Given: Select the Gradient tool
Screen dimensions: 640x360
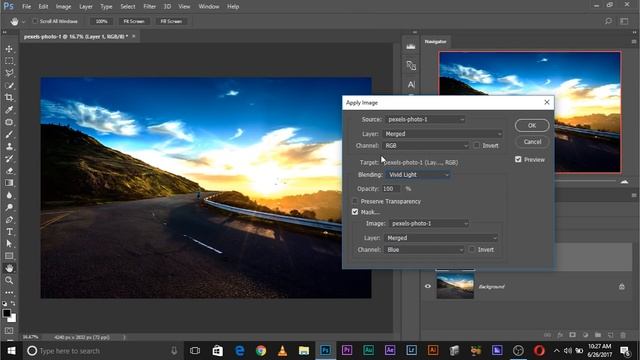Looking at the screenshot, I should 9,183.
